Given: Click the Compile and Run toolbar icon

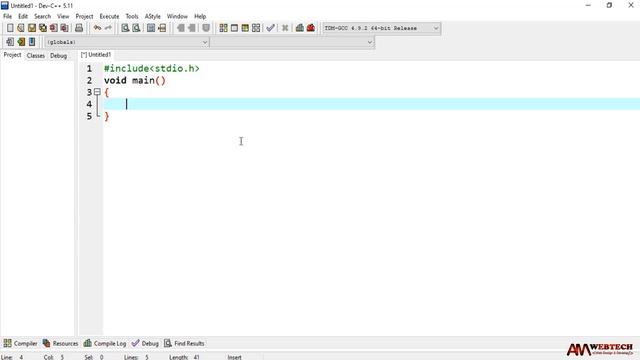Looking at the screenshot, I should click(245, 28).
